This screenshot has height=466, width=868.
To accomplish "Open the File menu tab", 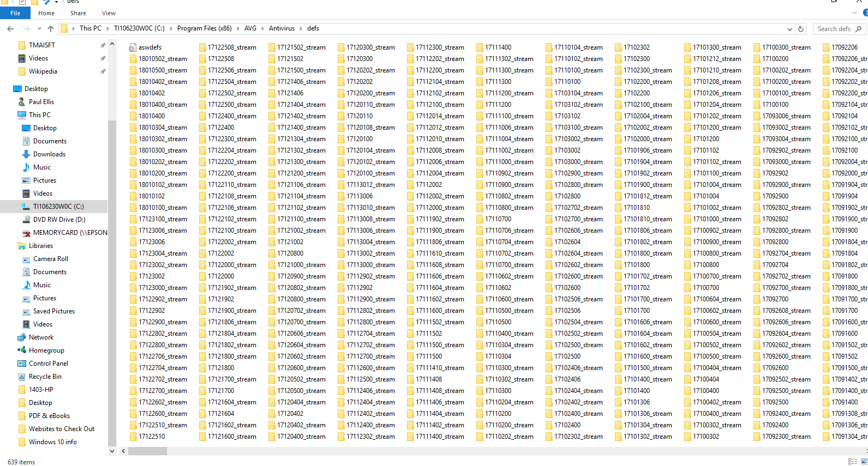I will click(x=15, y=13).
